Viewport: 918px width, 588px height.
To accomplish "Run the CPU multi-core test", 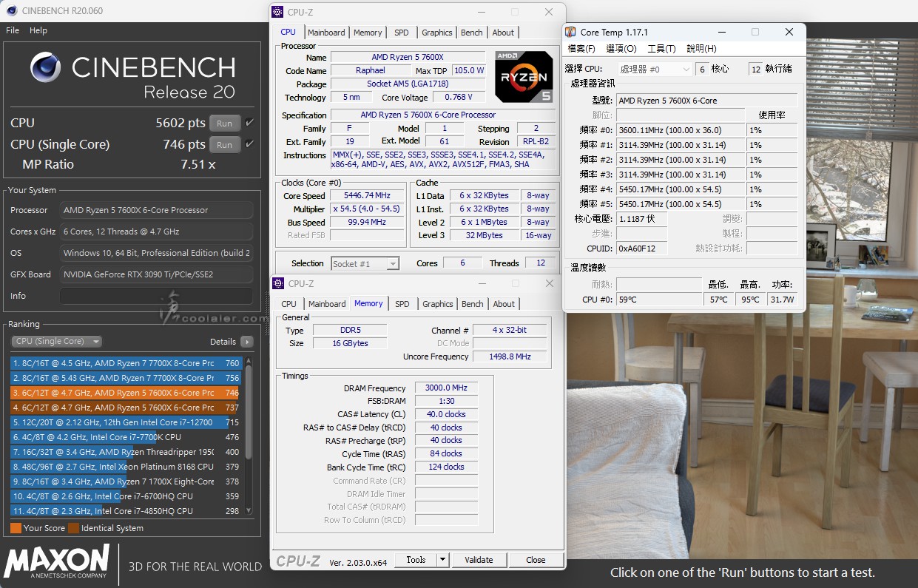I will (225, 124).
